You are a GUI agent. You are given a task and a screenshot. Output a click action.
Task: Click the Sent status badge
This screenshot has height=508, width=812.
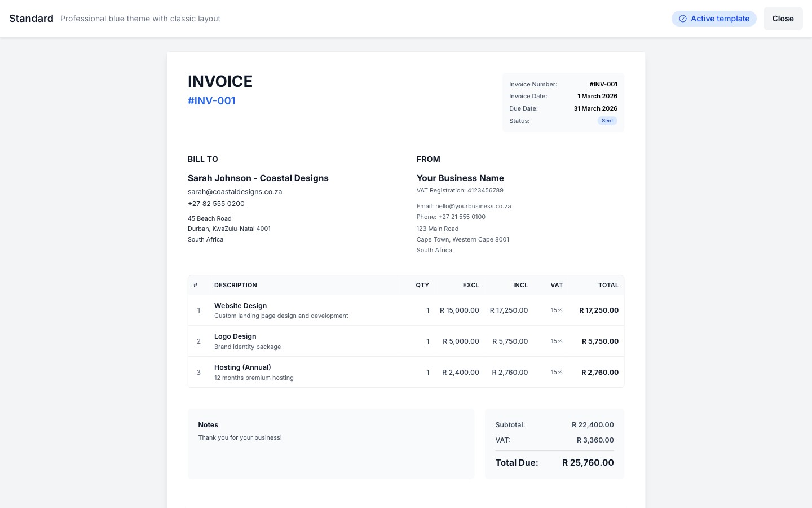(x=607, y=121)
